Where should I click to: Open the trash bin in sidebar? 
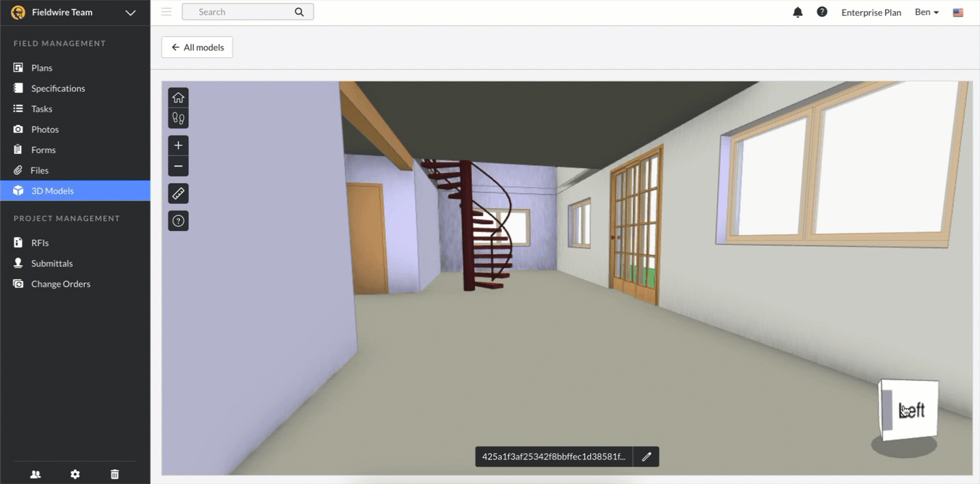tap(115, 474)
